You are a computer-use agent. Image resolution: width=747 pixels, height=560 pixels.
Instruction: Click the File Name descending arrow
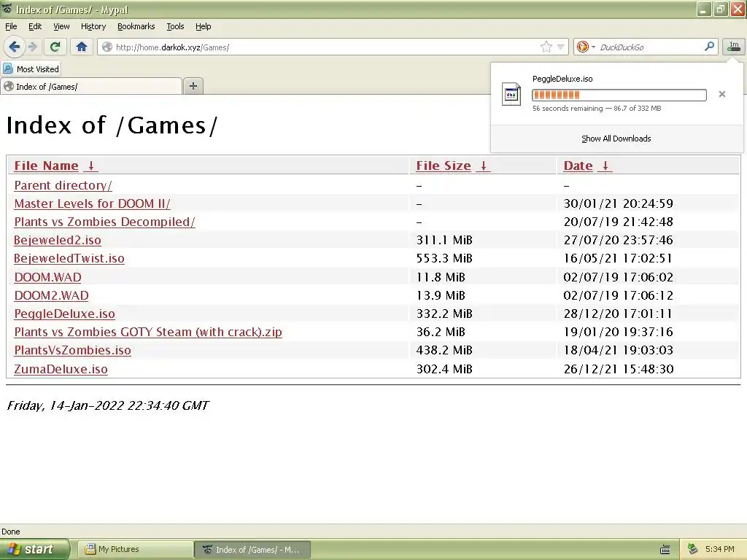[x=90, y=166]
